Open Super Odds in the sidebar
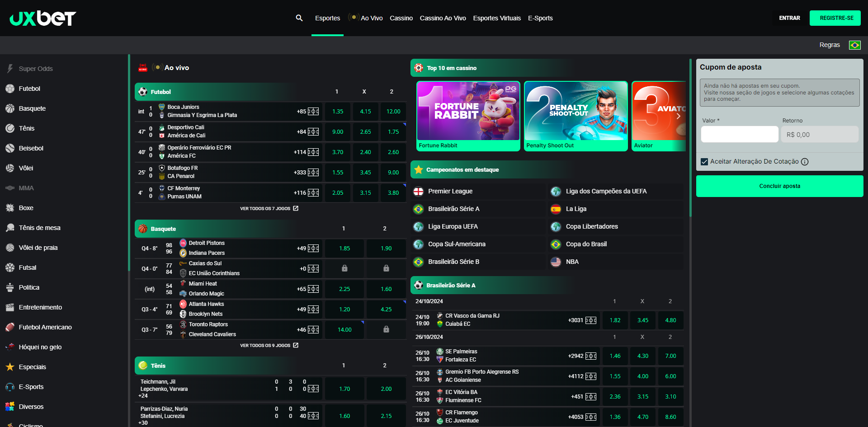Image resolution: width=868 pixels, height=427 pixels. pyautogui.click(x=36, y=69)
